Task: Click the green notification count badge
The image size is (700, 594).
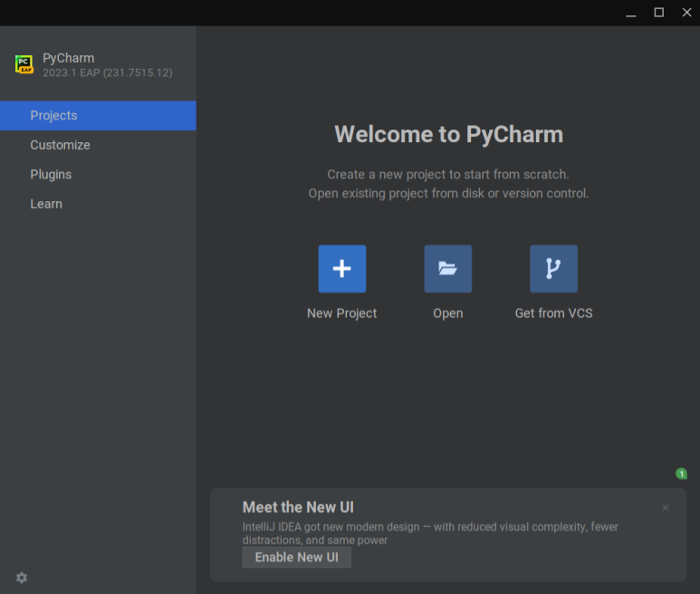Action: pos(681,474)
